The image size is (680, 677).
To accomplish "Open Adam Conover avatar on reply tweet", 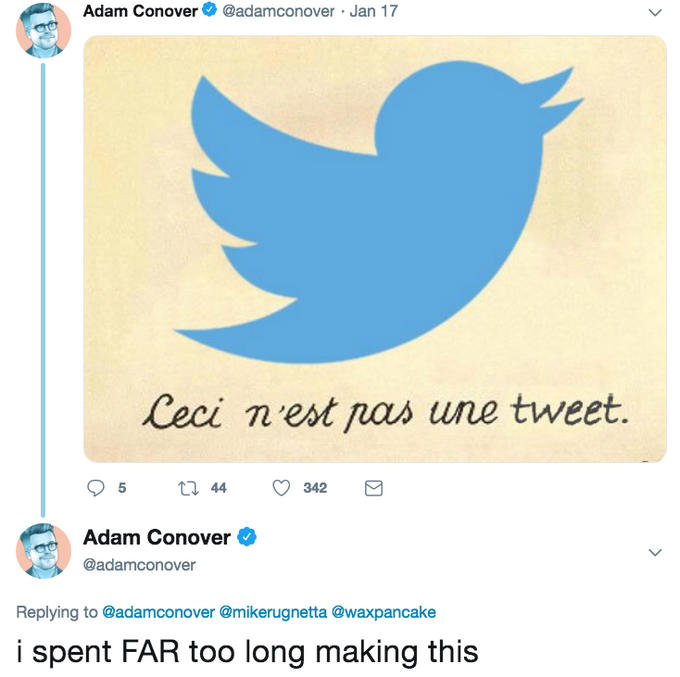I will tap(43, 551).
